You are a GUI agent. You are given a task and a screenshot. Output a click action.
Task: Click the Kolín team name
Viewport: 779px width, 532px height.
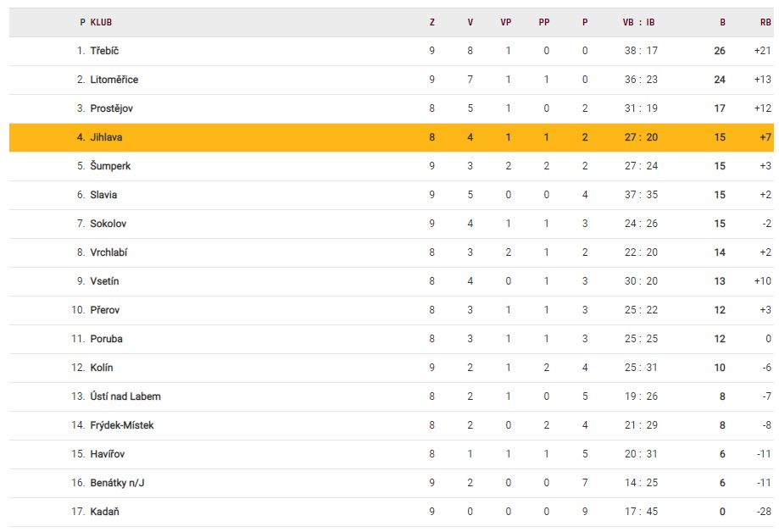(102, 368)
